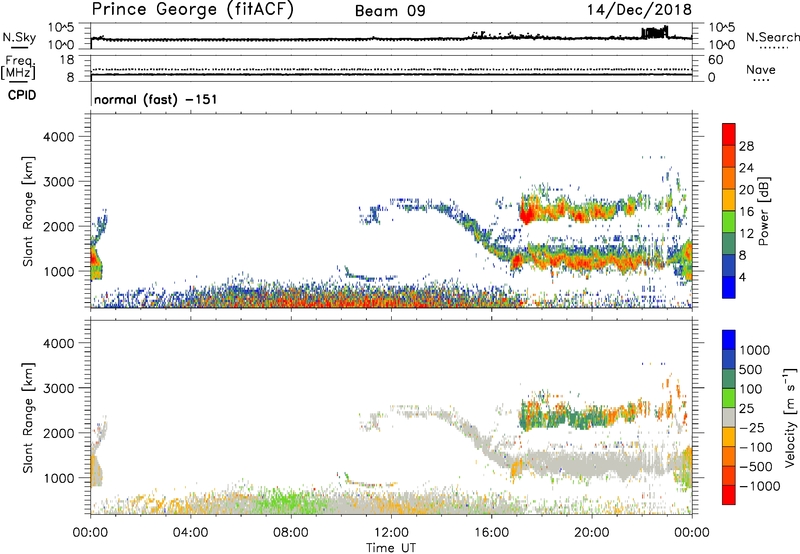
Task: Click the 'N.Sky' legend label
Action: click(19, 37)
